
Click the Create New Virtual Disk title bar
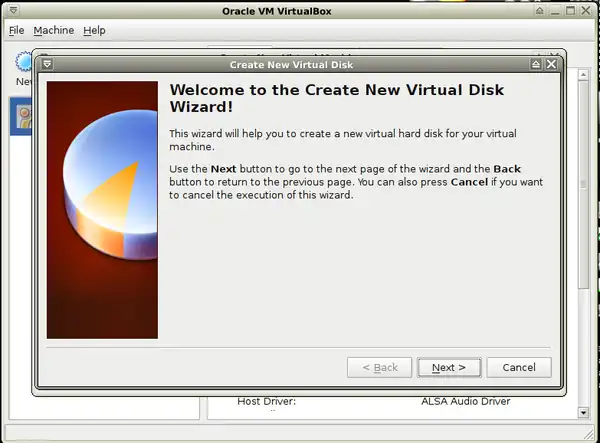290,64
